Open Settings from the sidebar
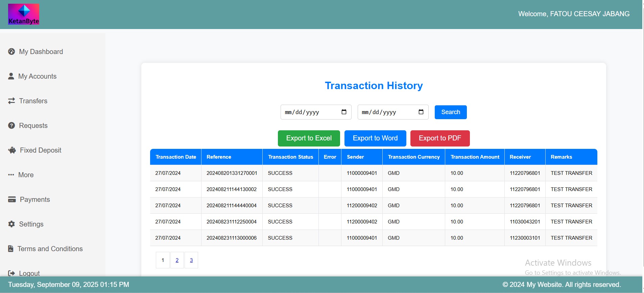This screenshot has width=644, height=293. pyautogui.click(x=31, y=224)
